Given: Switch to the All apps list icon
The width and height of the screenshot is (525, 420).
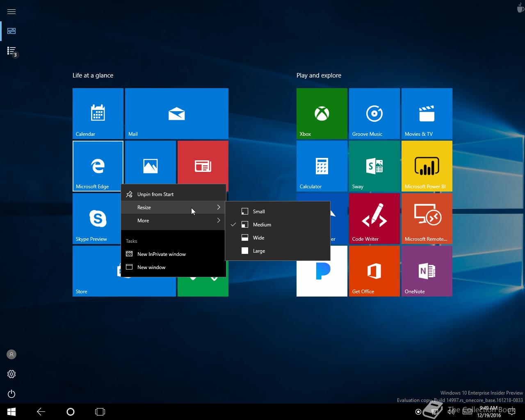Looking at the screenshot, I should click(11, 51).
